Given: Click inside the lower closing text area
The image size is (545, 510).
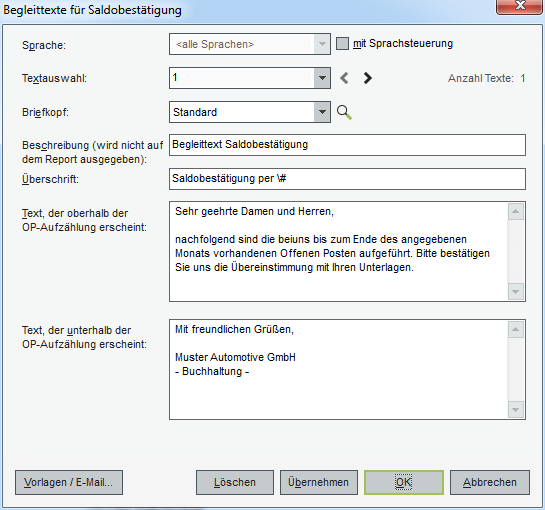Looking at the screenshot, I should click(338, 370).
